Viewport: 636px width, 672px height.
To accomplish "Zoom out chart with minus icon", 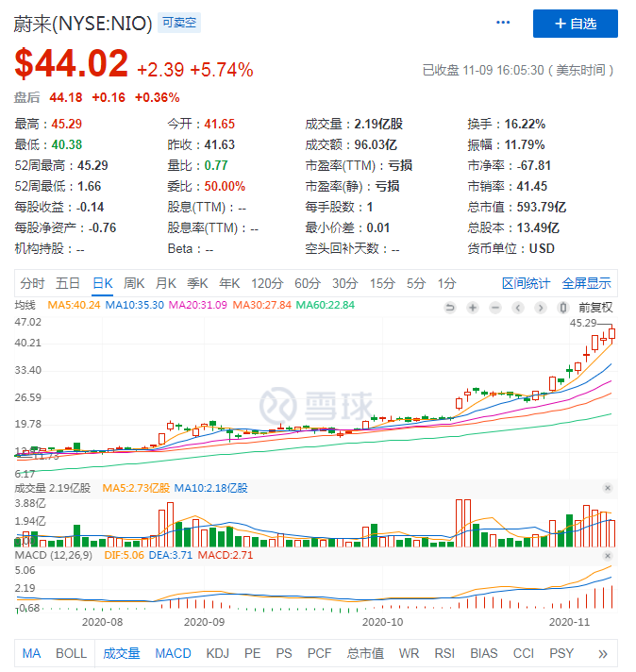I will (x=495, y=308).
